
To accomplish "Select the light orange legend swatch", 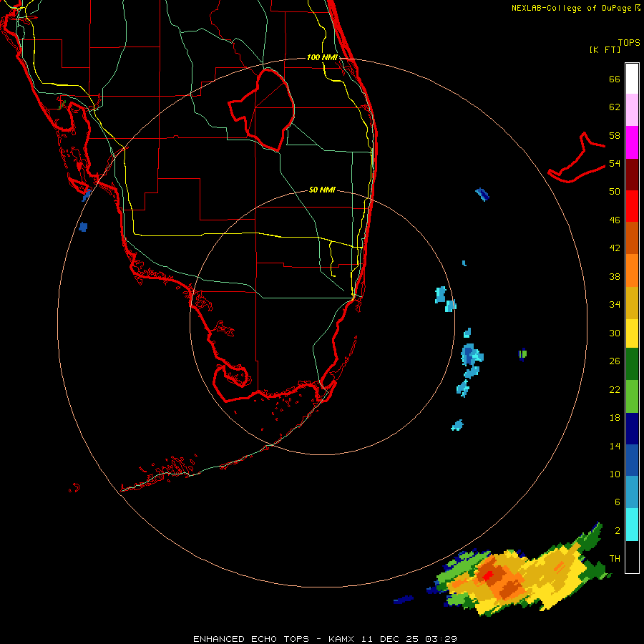I will 632,270.
